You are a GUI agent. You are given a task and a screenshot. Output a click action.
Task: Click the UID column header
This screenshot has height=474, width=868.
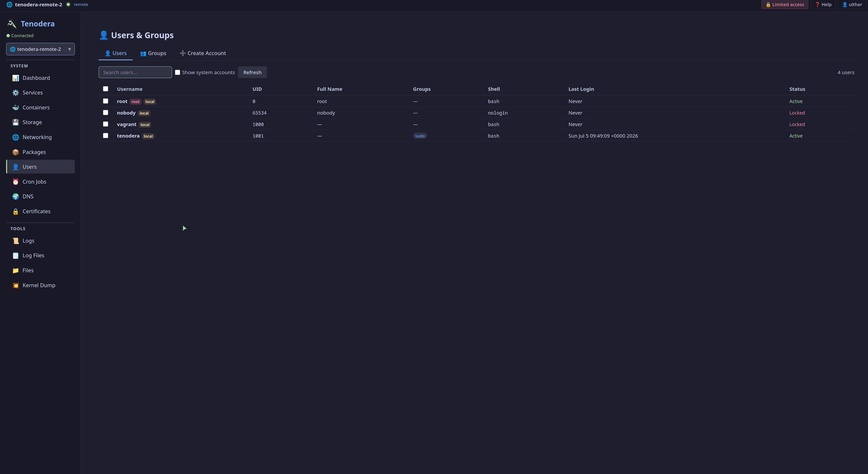[x=257, y=89]
